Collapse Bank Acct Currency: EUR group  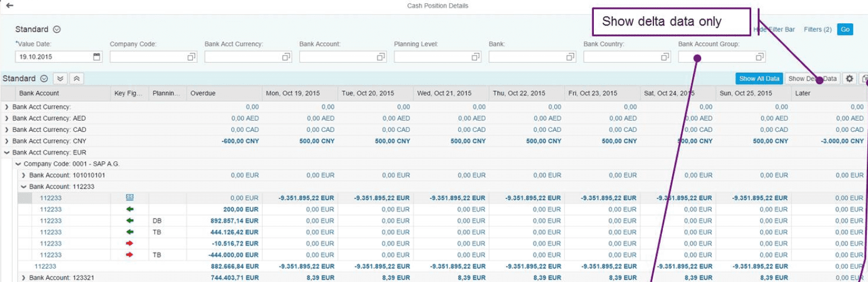(x=7, y=152)
